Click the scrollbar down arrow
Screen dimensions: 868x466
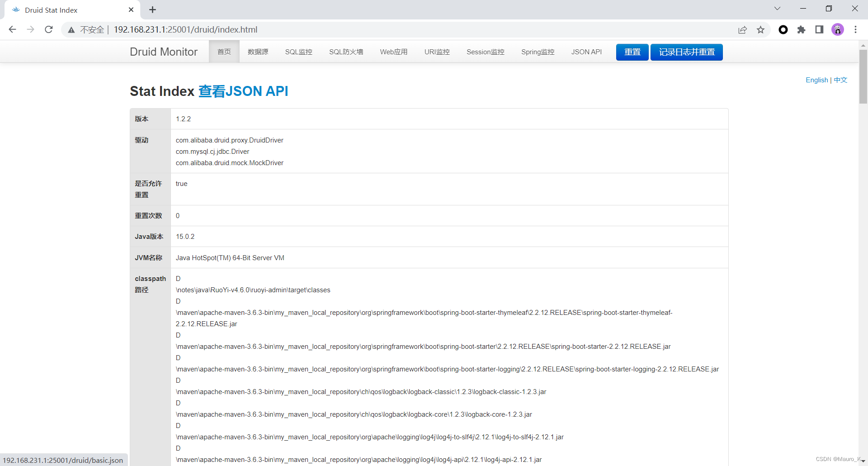[863, 461]
